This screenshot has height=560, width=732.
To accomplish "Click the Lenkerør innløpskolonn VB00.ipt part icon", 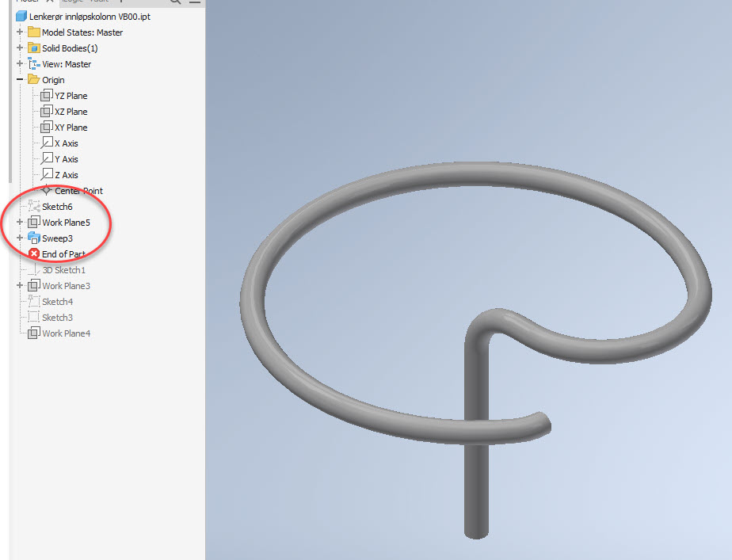I will pos(20,16).
